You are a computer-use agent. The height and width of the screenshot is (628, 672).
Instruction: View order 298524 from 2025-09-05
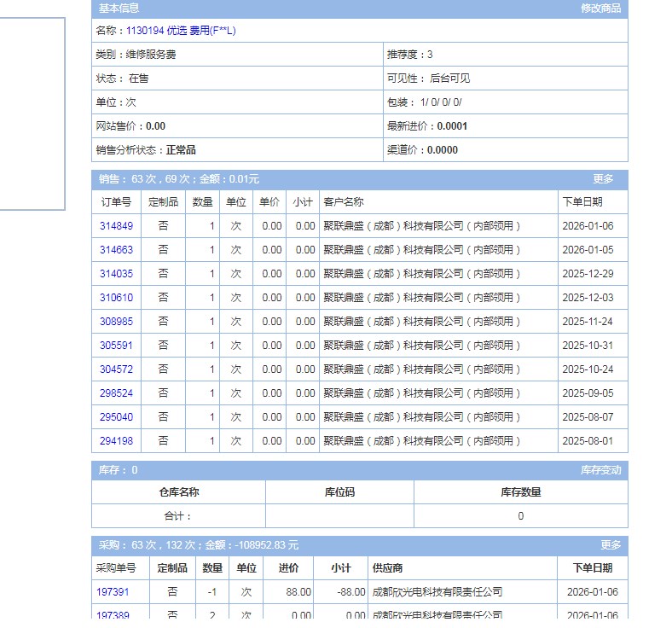coord(116,393)
